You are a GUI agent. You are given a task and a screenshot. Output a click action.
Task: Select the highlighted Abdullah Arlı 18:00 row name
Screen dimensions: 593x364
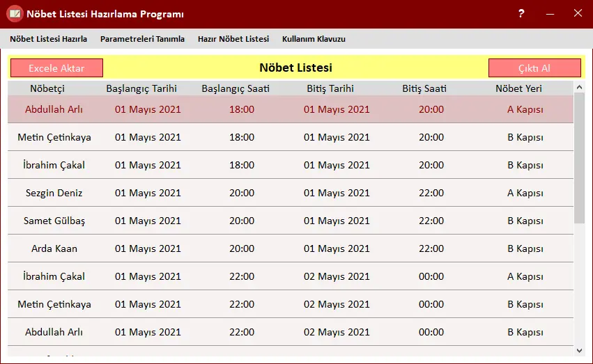(54, 109)
